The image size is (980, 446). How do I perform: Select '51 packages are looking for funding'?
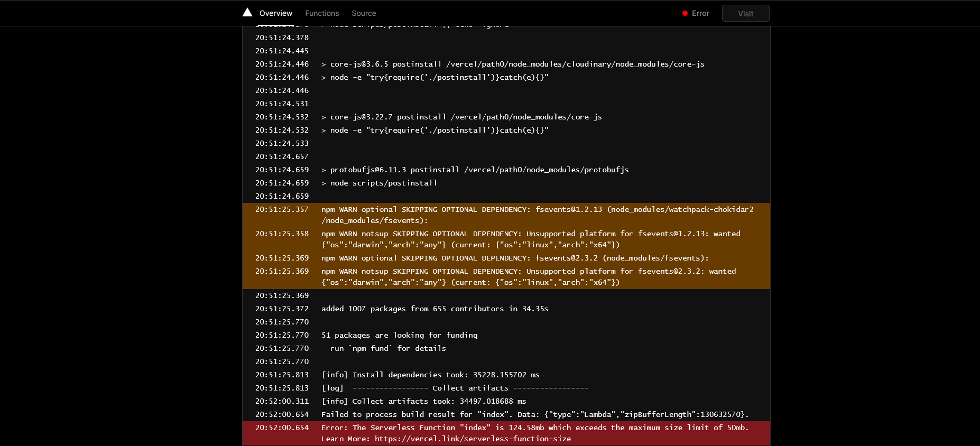tap(506, 335)
